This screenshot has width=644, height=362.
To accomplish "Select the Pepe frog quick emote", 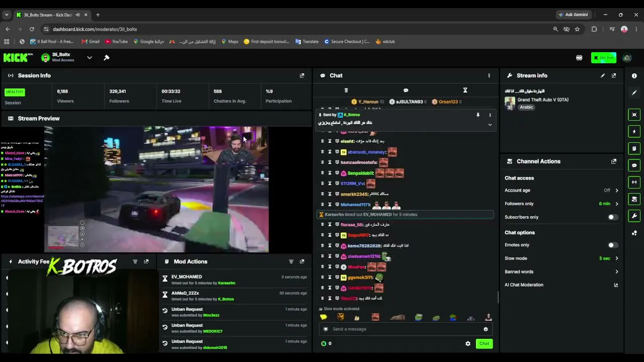I will click(x=419, y=317).
